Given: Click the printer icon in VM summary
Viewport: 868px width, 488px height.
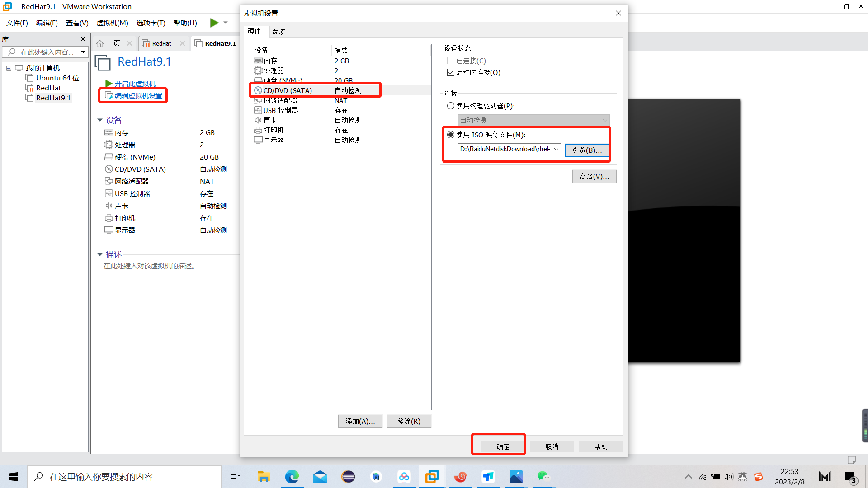Looking at the screenshot, I should click(108, 218).
